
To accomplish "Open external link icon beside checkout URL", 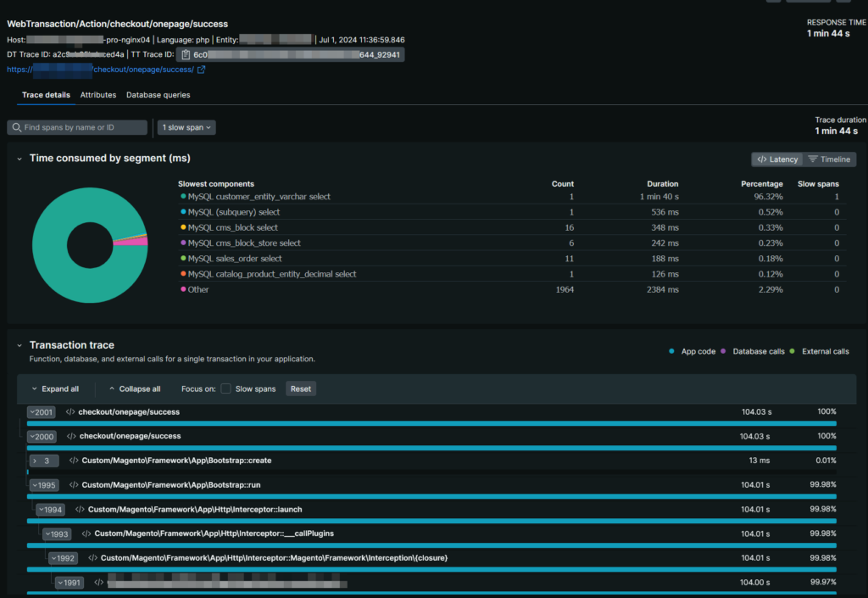I will [x=201, y=70].
